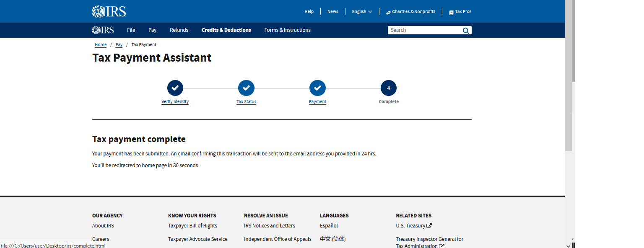This screenshot has width=644, height=248.
Task: Click the Help link
Action: 309,12
